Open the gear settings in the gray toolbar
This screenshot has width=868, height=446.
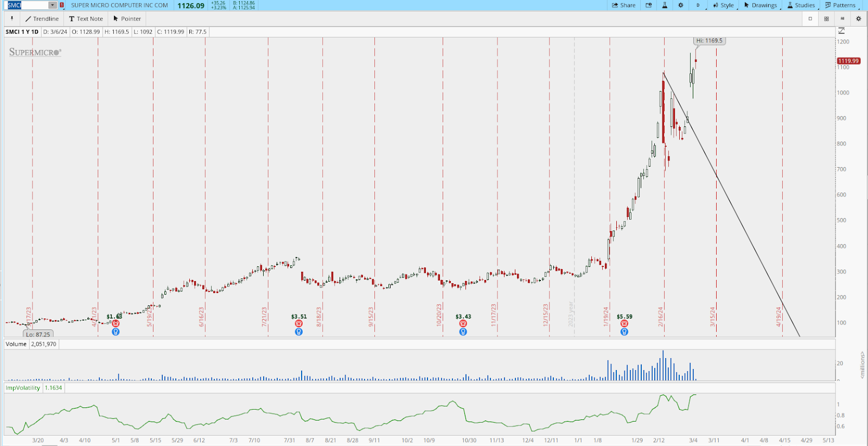858,18
